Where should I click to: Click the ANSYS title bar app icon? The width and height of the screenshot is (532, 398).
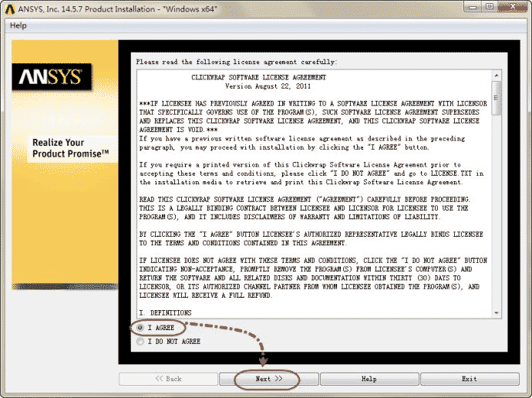tap(10, 9)
